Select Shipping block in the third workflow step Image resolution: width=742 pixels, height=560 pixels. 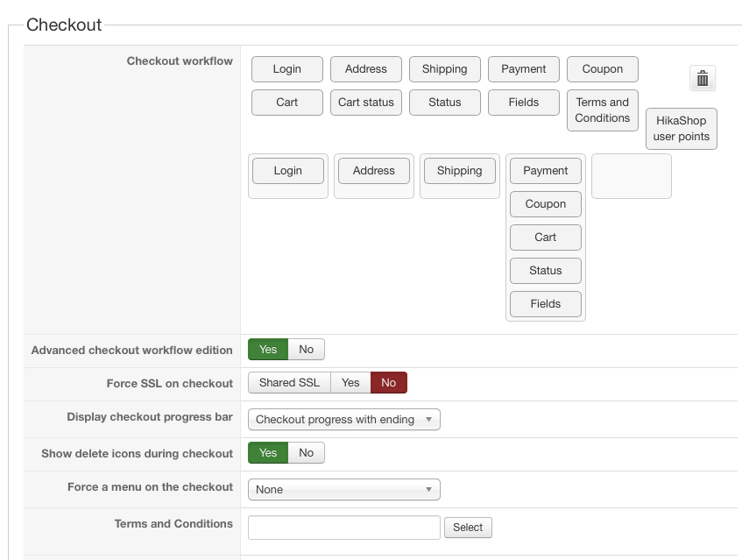point(460,171)
